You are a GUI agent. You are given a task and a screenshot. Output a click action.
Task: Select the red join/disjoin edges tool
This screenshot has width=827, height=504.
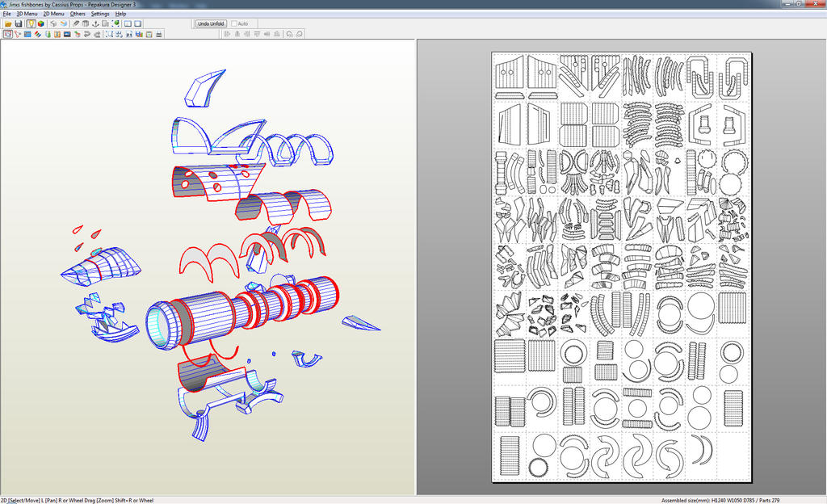tap(18, 34)
